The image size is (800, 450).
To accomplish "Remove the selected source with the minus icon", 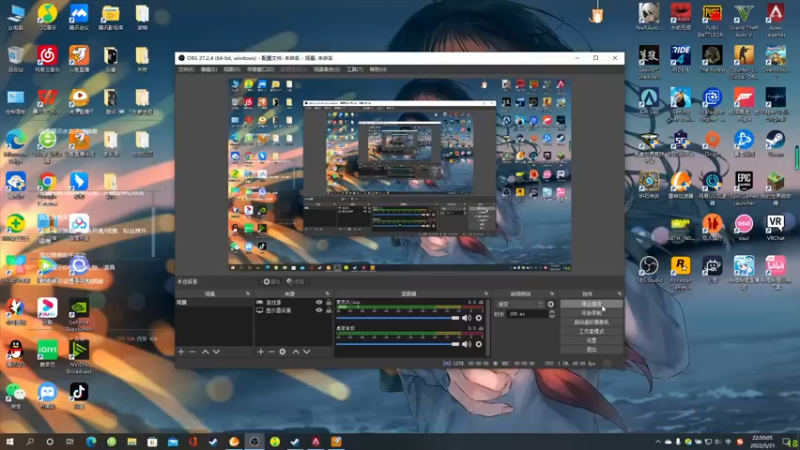I will click(271, 352).
